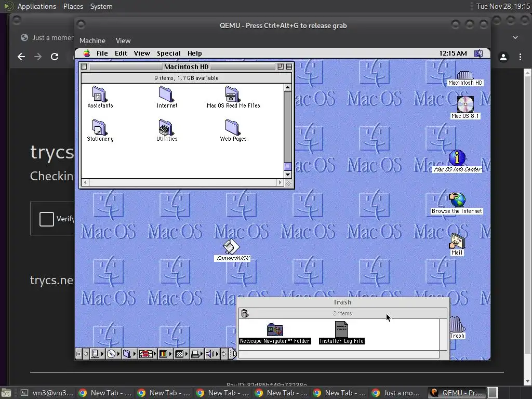532x399 pixels.
Task: Check the Verify checkbox in Chrome page
Action: [x=46, y=219]
